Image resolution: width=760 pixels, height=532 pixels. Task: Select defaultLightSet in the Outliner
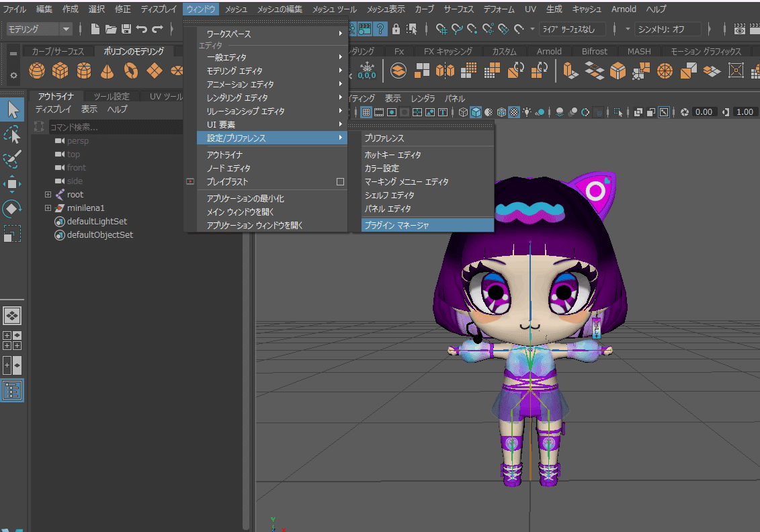97,222
